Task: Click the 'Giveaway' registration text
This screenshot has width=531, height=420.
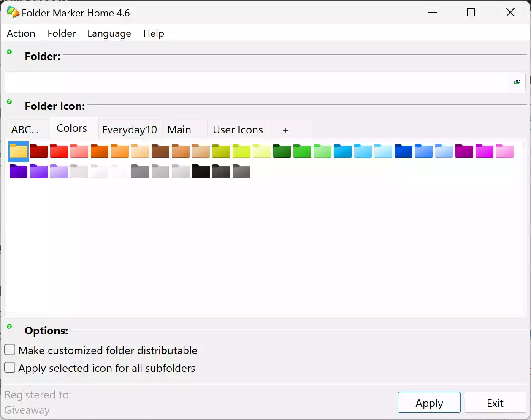Action: coord(27,410)
